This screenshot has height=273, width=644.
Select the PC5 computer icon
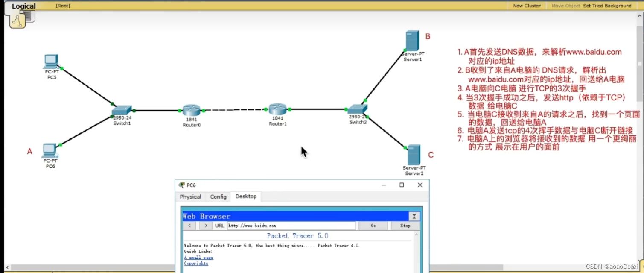[x=51, y=62]
